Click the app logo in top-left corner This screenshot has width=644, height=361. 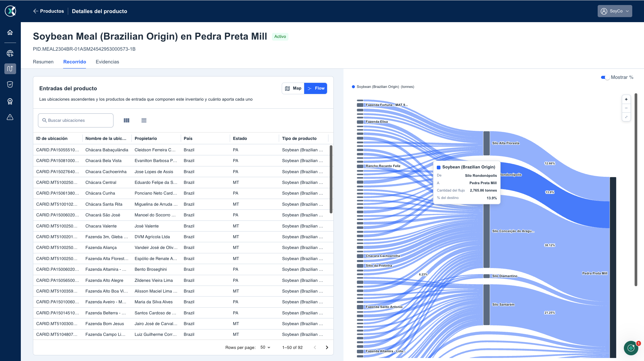pos(10,11)
